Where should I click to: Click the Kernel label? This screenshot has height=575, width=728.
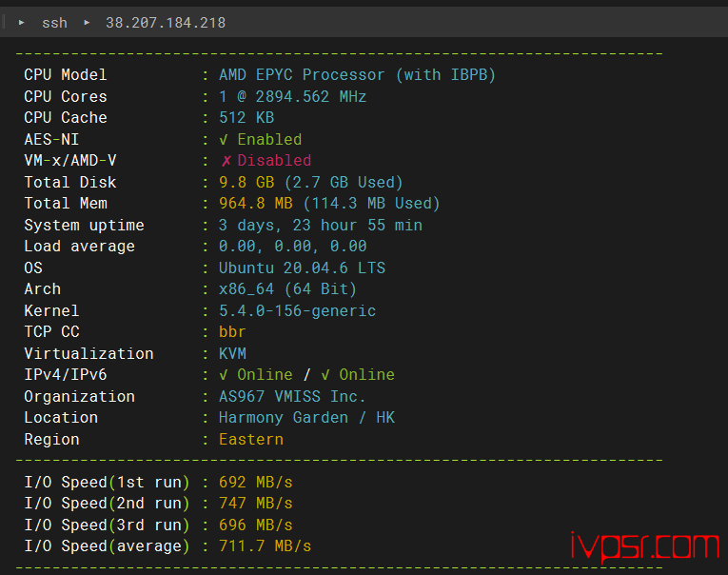click(51, 310)
